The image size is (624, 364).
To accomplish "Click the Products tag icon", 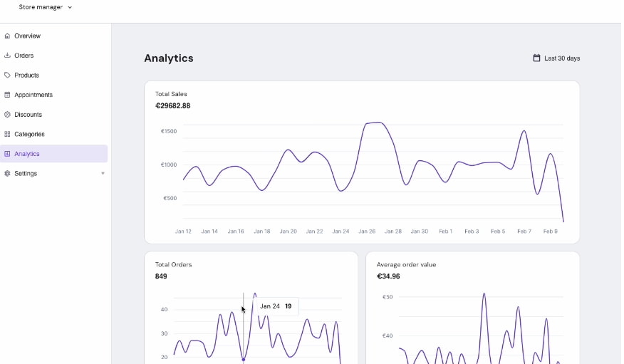I will tap(7, 75).
